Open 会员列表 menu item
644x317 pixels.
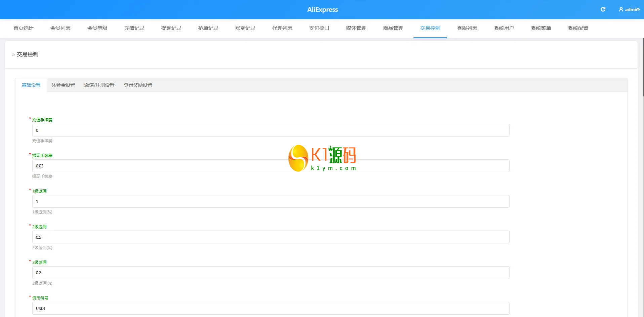61,28
